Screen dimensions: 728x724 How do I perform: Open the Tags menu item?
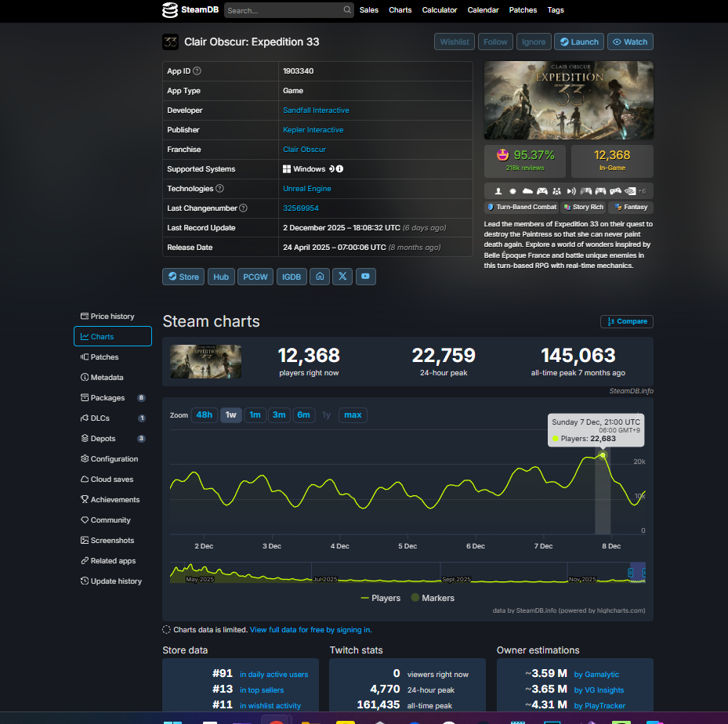tap(556, 9)
